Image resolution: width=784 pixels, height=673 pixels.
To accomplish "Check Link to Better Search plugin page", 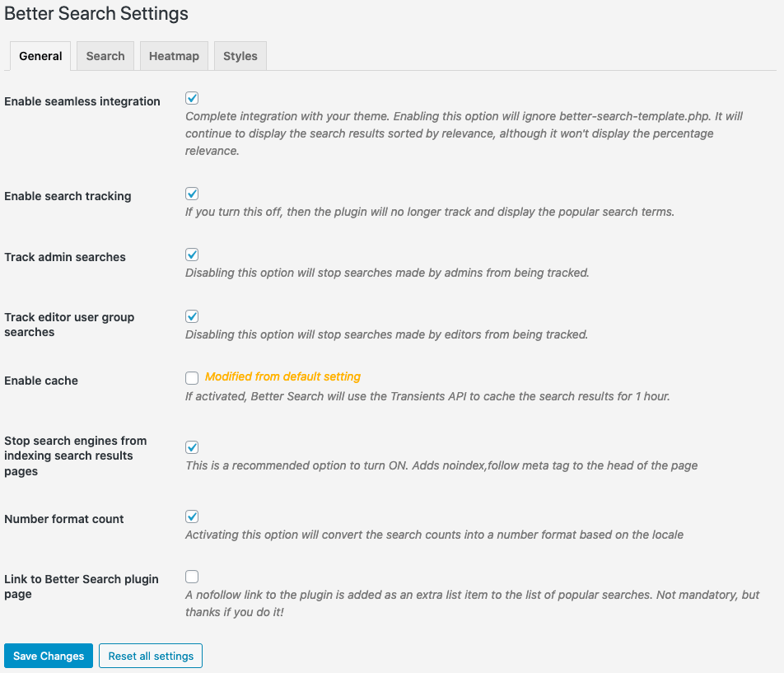I will point(192,577).
